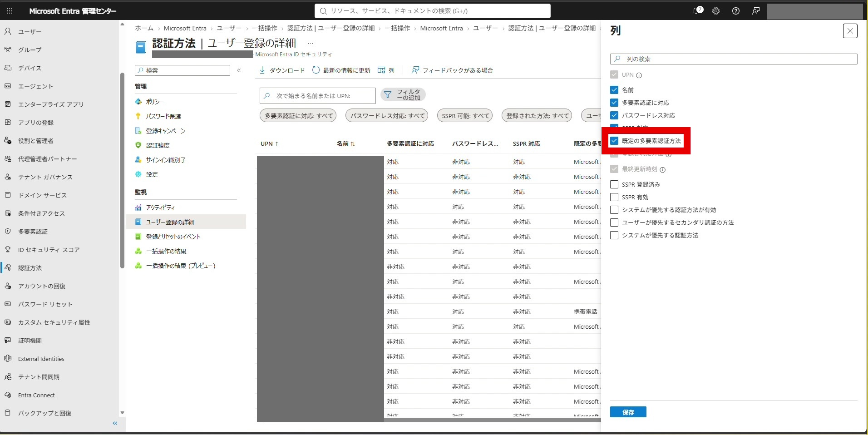The height and width of the screenshot is (435, 868).
Task: Open アクティビティ menu item
Action: tap(160, 208)
